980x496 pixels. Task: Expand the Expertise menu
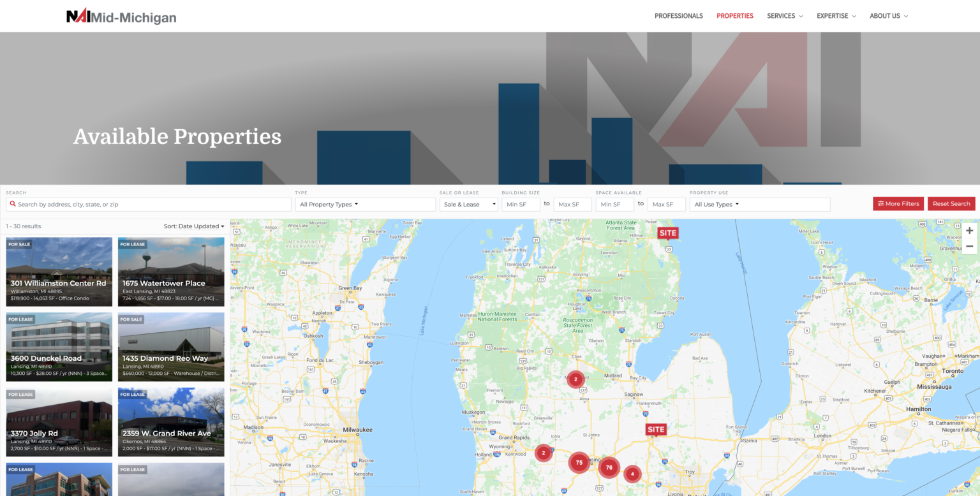(836, 16)
